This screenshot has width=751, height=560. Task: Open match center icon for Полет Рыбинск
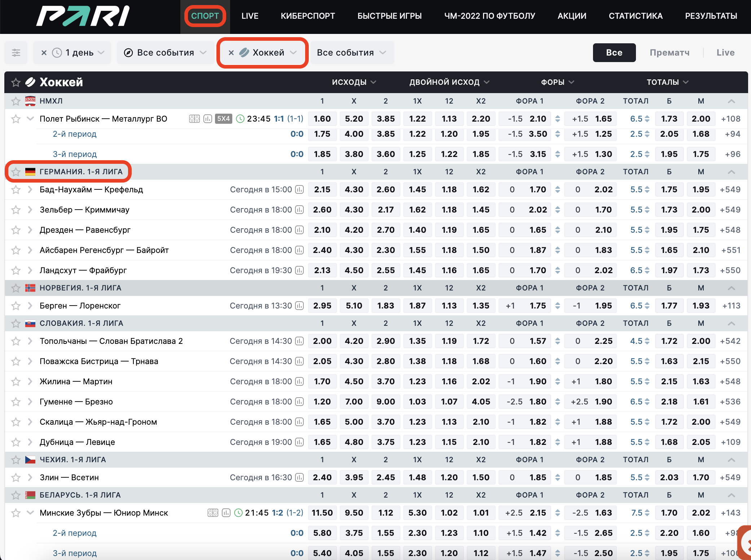point(194,119)
